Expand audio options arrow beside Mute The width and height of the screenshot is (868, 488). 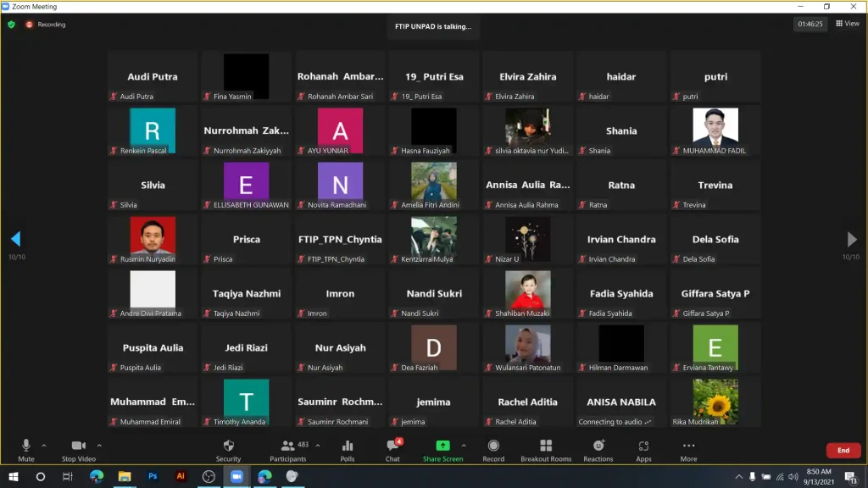44,446
